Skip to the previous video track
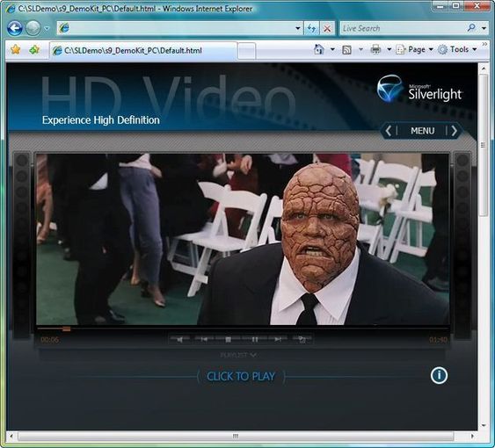The height and width of the screenshot is (448, 495). tap(204, 339)
